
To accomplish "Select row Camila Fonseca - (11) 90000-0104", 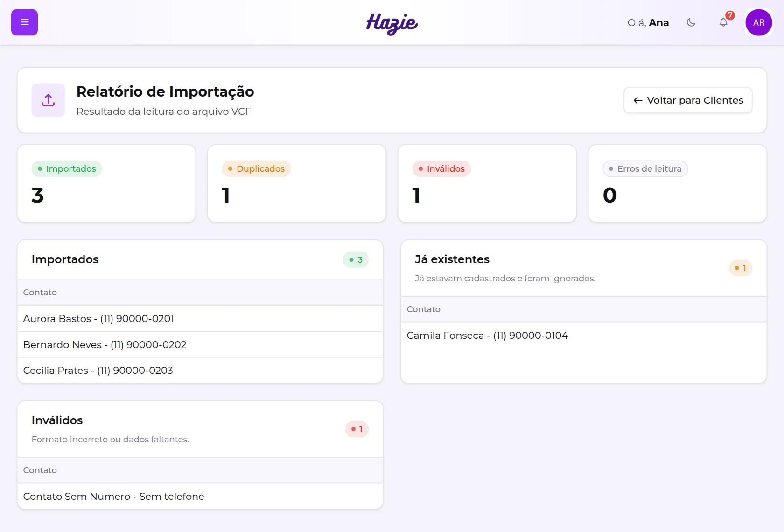I will (x=584, y=336).
